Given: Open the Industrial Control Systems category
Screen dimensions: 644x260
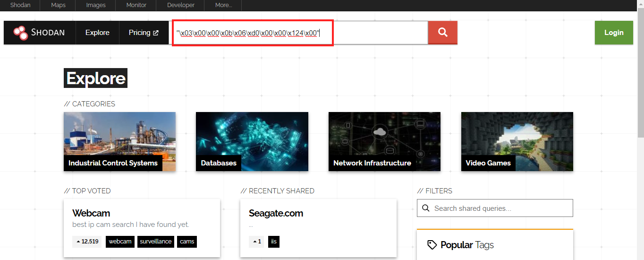Looking at the screenshot, I should pos(119,141).
